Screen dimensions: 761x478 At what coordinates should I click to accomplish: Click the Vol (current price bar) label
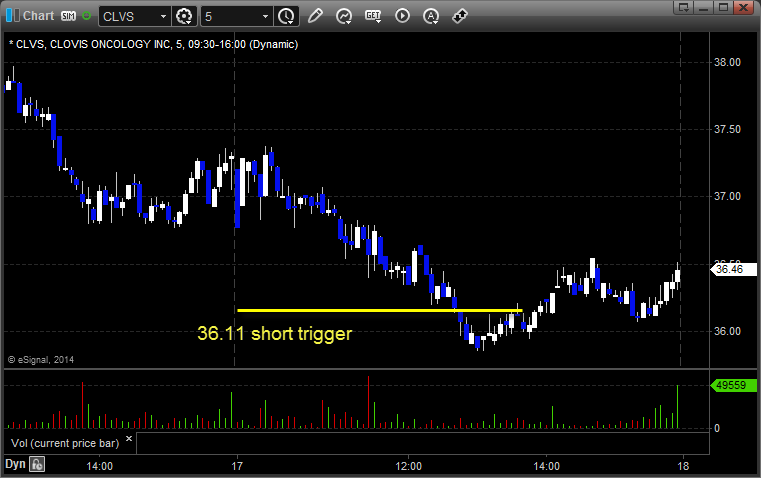tap(65, 443)
